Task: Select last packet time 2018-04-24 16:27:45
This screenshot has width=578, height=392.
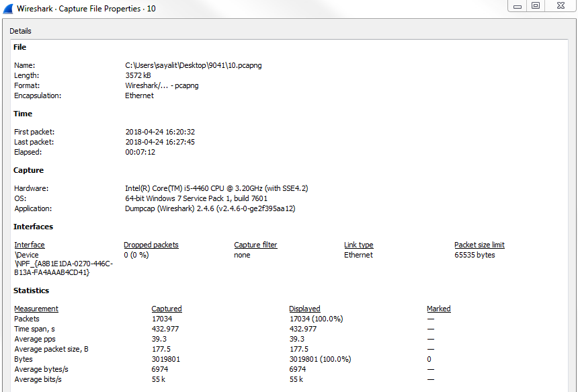Action: pos(160,142)
